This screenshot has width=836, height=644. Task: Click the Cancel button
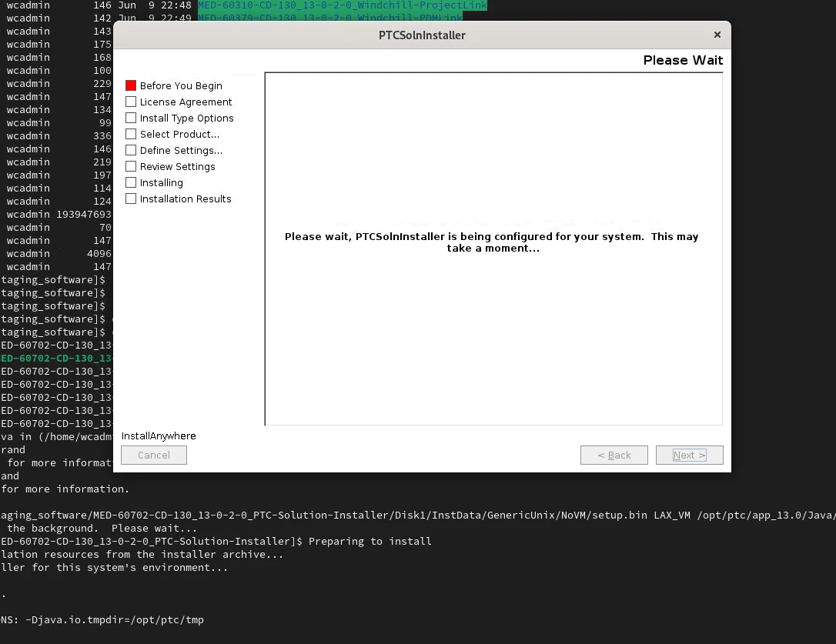pyautogui.click(x=153, y=455)
